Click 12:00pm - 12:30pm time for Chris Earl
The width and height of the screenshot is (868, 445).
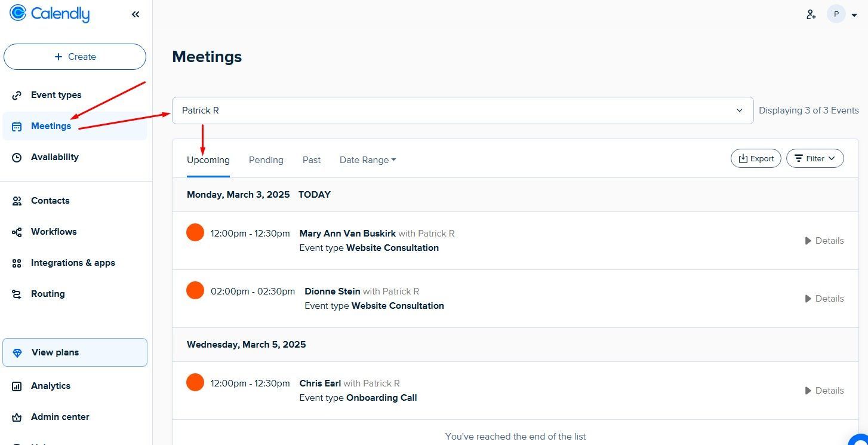[250, 383]
